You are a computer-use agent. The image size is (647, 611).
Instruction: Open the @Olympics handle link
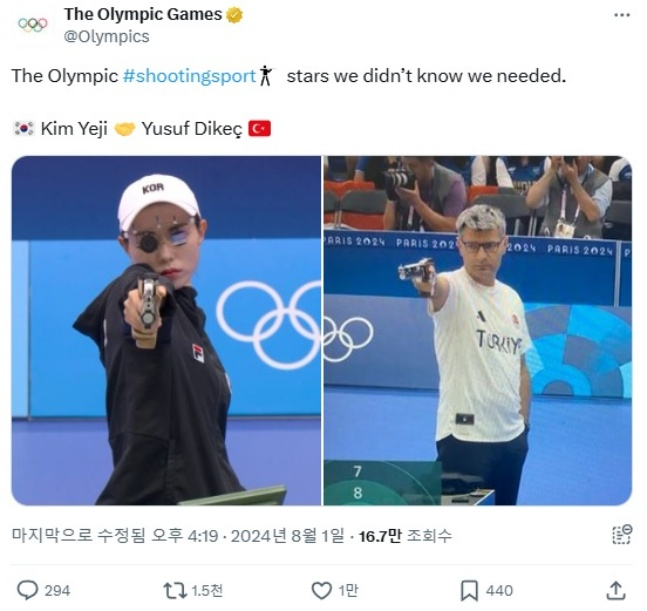coord(106,37)
